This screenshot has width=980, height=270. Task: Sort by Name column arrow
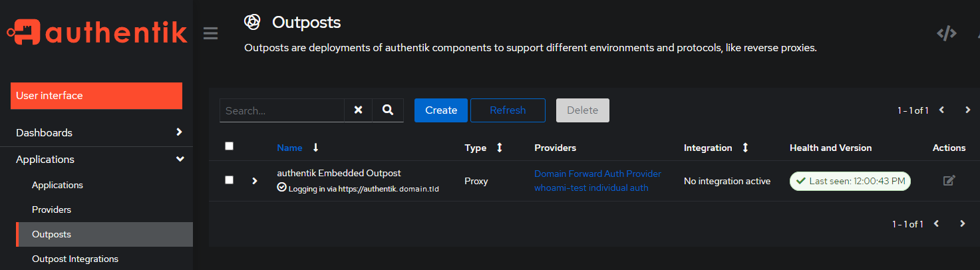315,148
